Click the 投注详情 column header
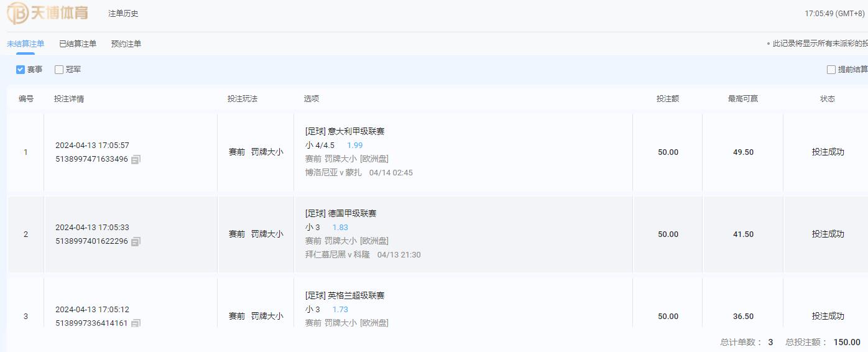The height and width of the screenshot is (352, 868). 69,99
